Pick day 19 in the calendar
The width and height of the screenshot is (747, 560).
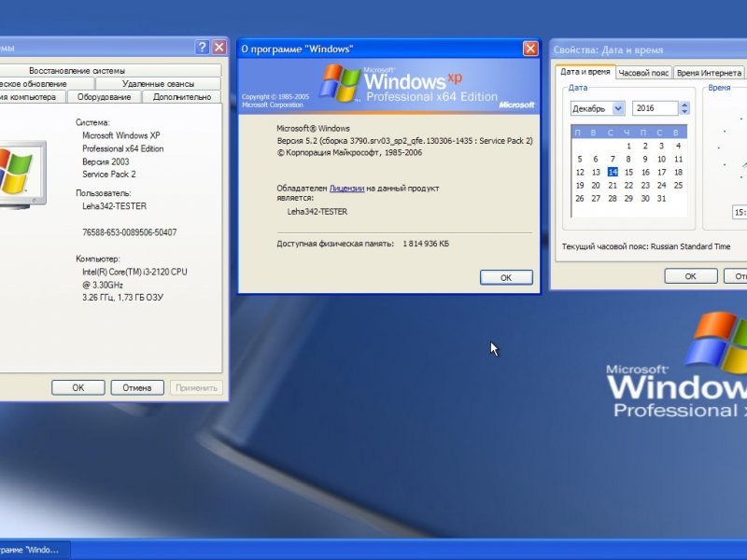tap(580, 185)
